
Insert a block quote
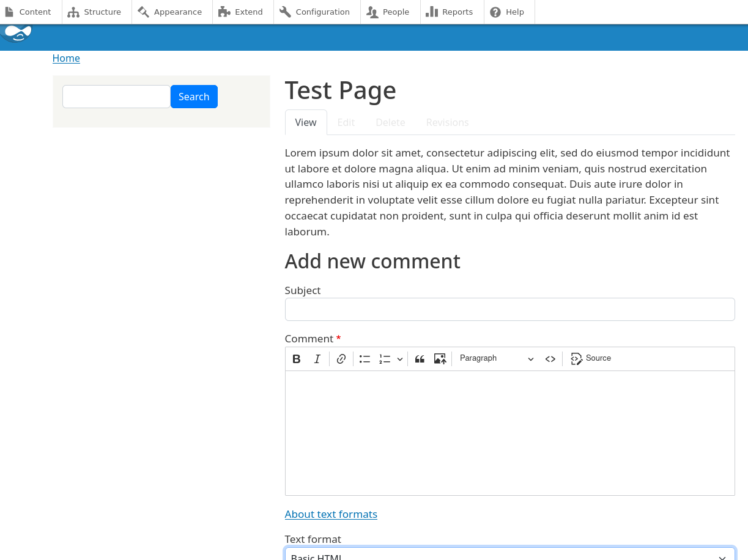[420, 359]
